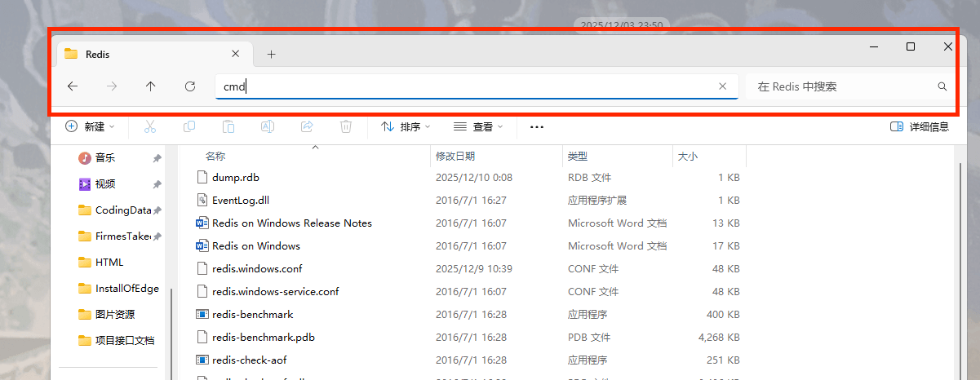The image size is (980, 380).
Task: Click application icon of redis-benchmark
Action: coord(203,314)
